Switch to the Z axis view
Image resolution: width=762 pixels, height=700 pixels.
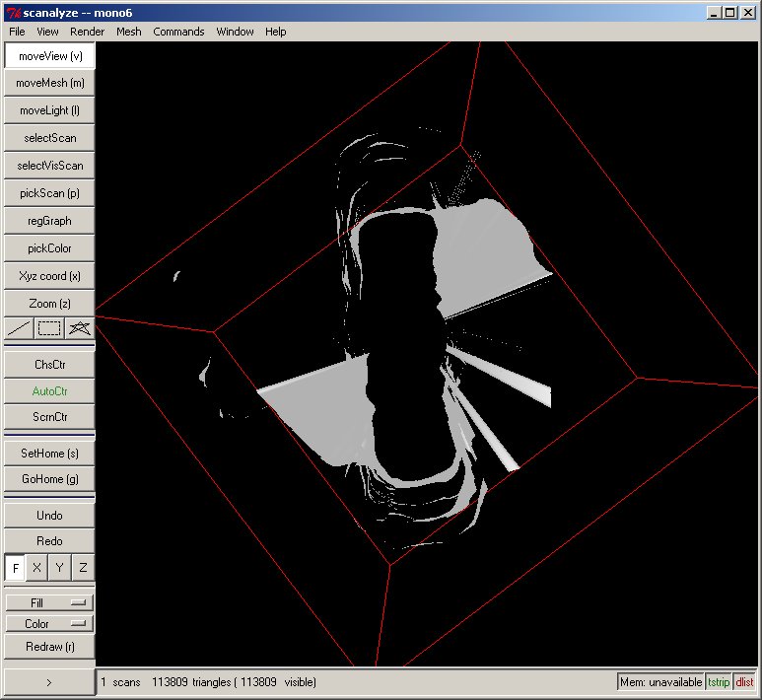83,568
